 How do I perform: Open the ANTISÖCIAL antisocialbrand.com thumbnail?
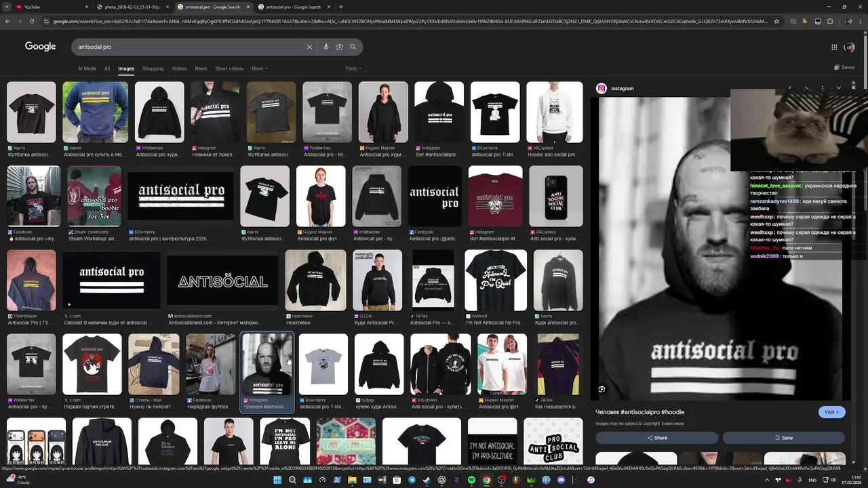click(x=222, y=281)
